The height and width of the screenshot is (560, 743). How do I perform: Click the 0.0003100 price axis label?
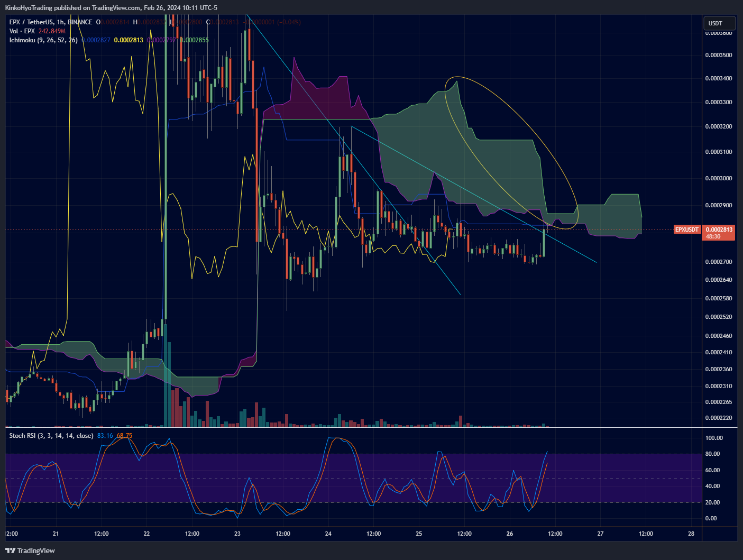[x=719, y=152]
